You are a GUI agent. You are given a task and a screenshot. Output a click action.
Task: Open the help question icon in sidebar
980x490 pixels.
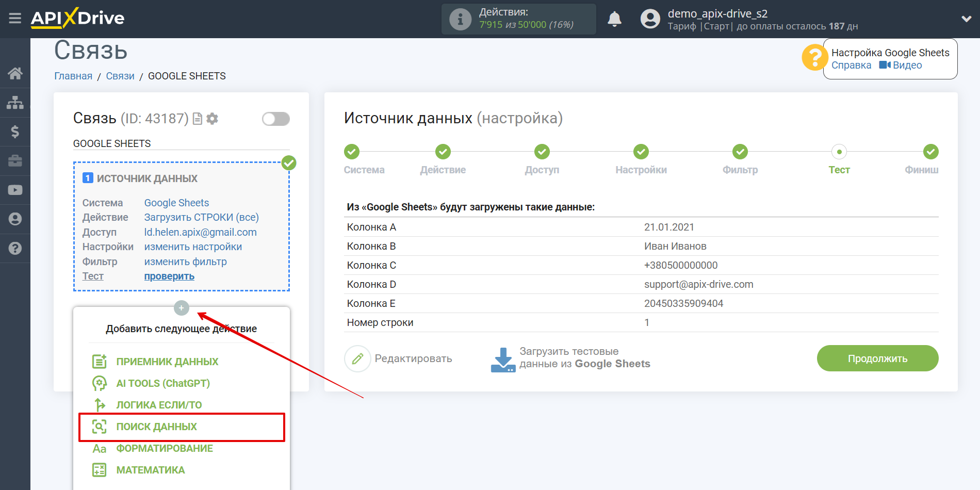(15, 248)
